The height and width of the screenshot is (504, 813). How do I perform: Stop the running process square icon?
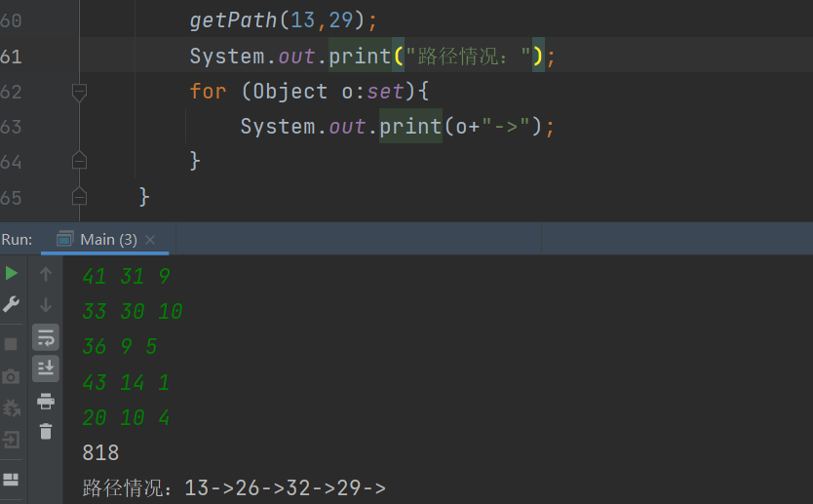point(11,344)
